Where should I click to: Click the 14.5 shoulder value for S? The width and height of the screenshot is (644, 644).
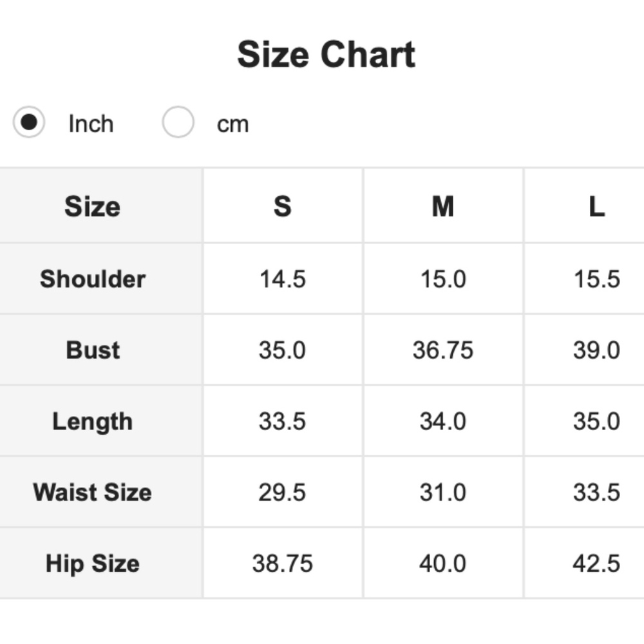(x=282, y=279)
